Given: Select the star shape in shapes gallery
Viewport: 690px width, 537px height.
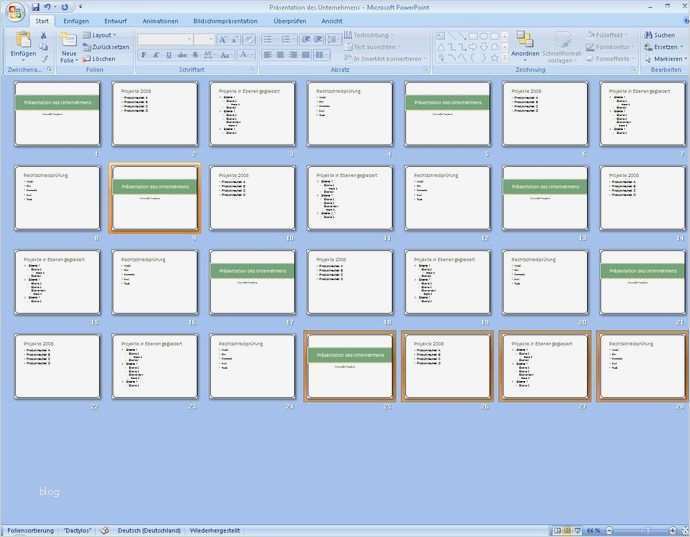Looking at the screenshot, I should coord(494,58).
